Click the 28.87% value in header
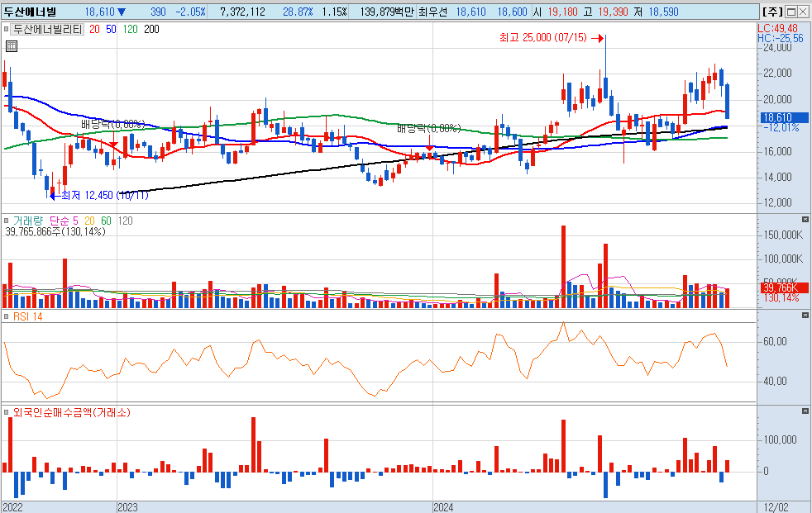Image resolution: width=812 pixels, height=513 pixels. (298, 12)
